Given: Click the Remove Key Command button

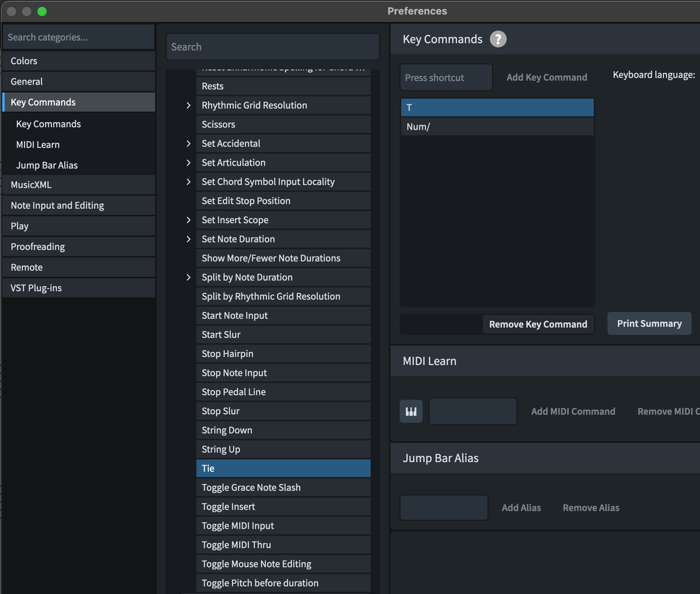Looking at the screenshot, I should coord(538,324).
